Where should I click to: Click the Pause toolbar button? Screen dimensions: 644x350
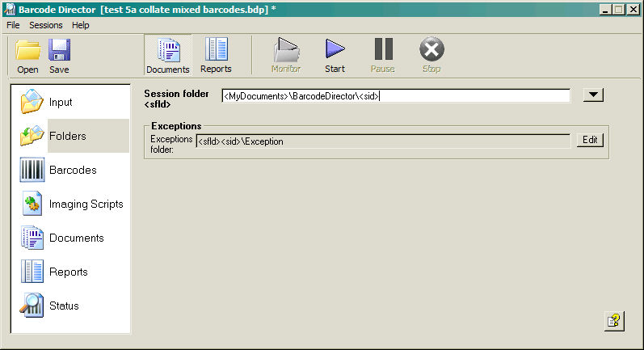[x=383, y=54]
